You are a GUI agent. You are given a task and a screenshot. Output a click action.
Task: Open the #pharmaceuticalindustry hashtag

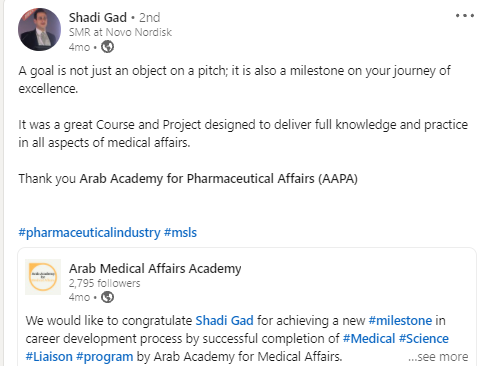(x=89, y=232)
